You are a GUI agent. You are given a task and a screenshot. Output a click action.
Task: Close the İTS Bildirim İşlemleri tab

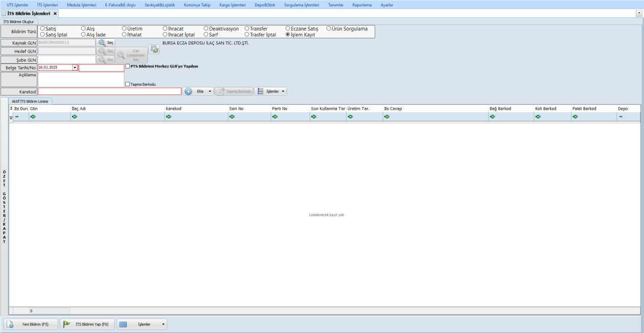55,13
